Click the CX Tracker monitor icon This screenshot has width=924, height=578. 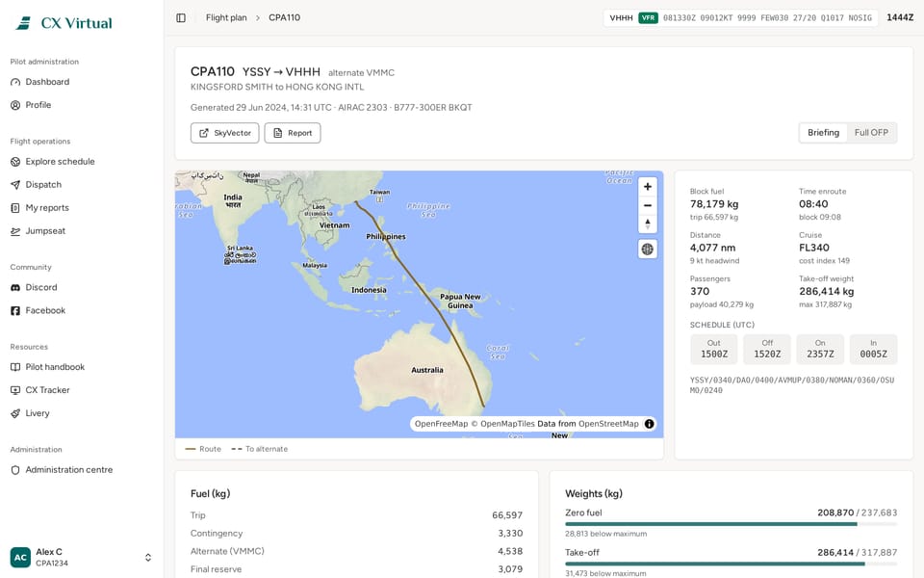(15, 390)
